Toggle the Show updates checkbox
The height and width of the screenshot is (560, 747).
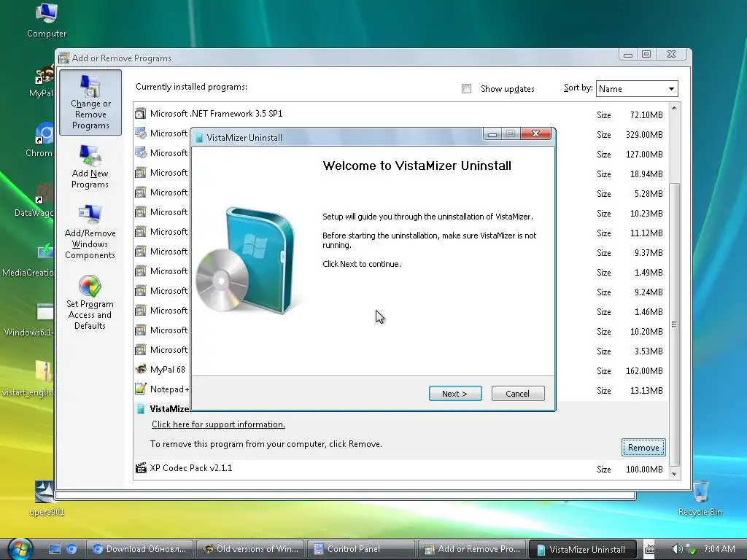point(466,88)
